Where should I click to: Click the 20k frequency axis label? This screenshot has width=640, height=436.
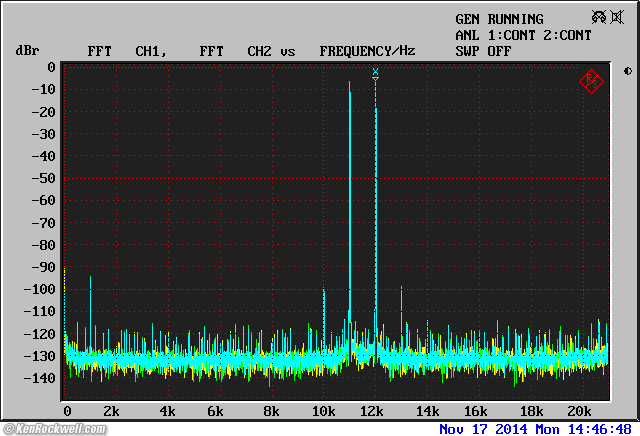tap(578, 412)
